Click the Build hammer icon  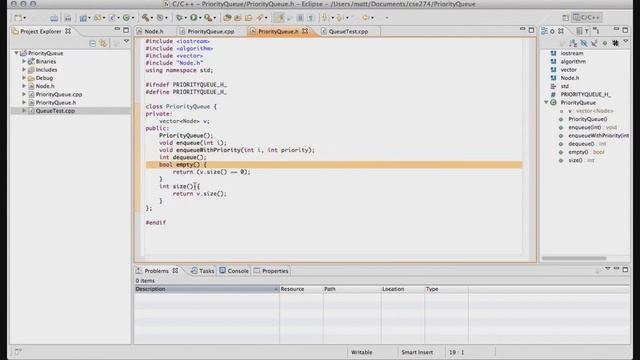(145, 17)
